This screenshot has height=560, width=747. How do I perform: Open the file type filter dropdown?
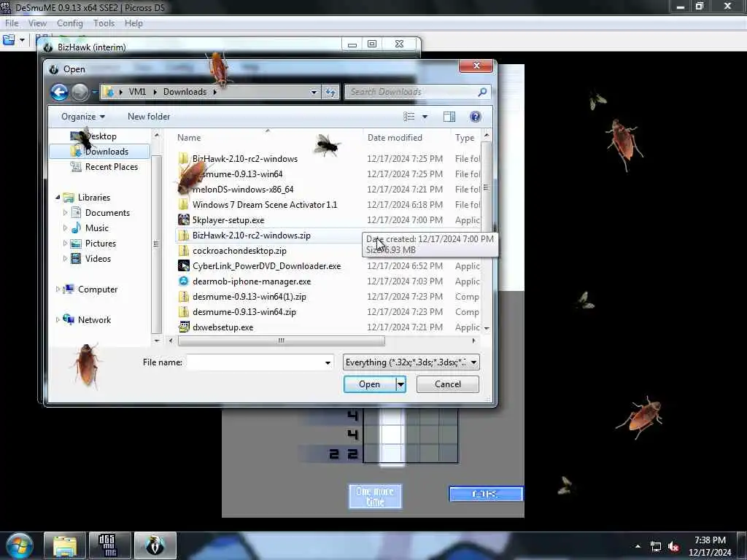(473, 362)
